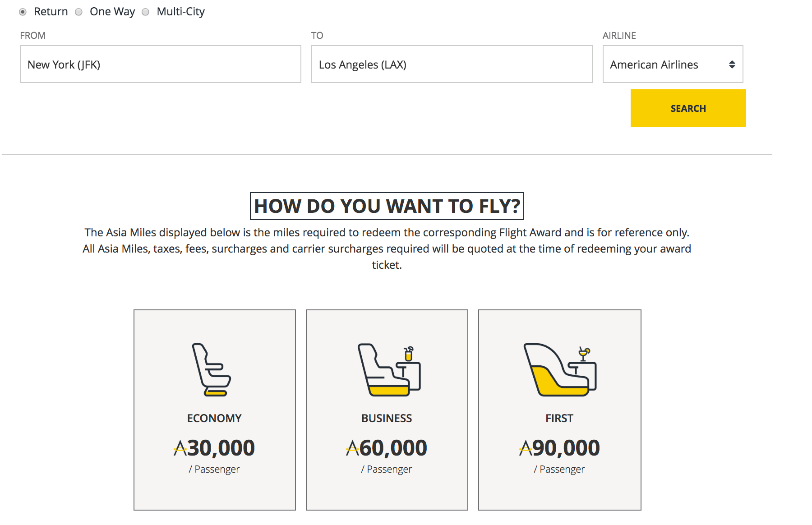
Task: Click the 90,000 miles First price
Action: pyautogui.click(x=566, y=448)
